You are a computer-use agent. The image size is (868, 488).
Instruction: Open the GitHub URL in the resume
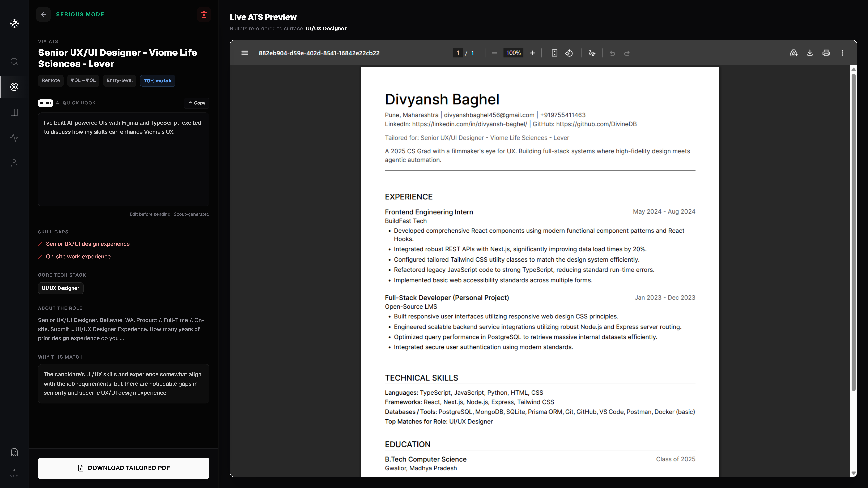point(596,124)
